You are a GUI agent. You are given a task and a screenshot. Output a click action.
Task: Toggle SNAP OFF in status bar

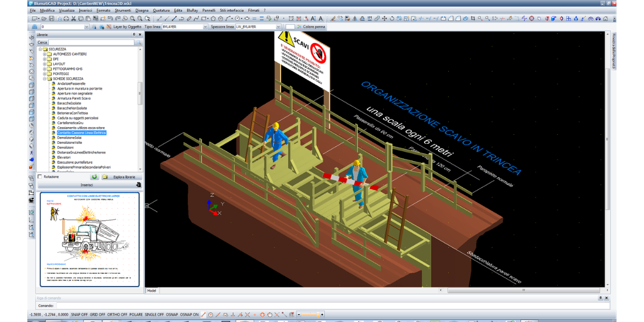click(79, 314)
